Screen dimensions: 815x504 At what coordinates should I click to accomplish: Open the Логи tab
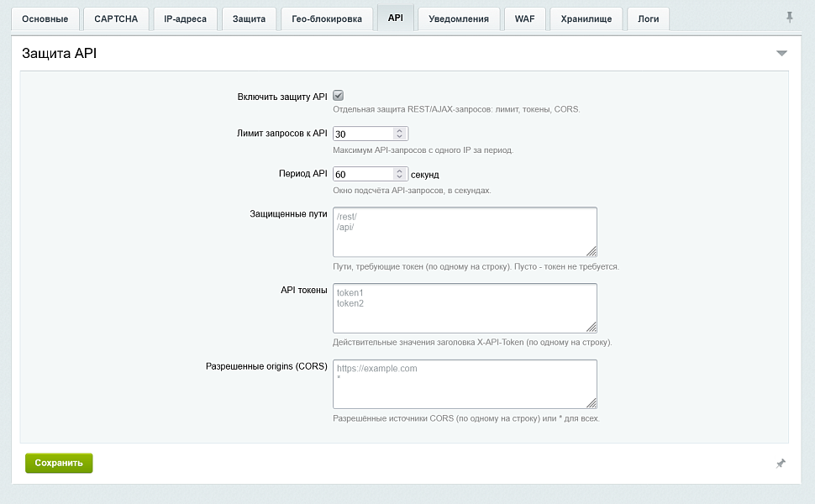[x=648, y=18]
